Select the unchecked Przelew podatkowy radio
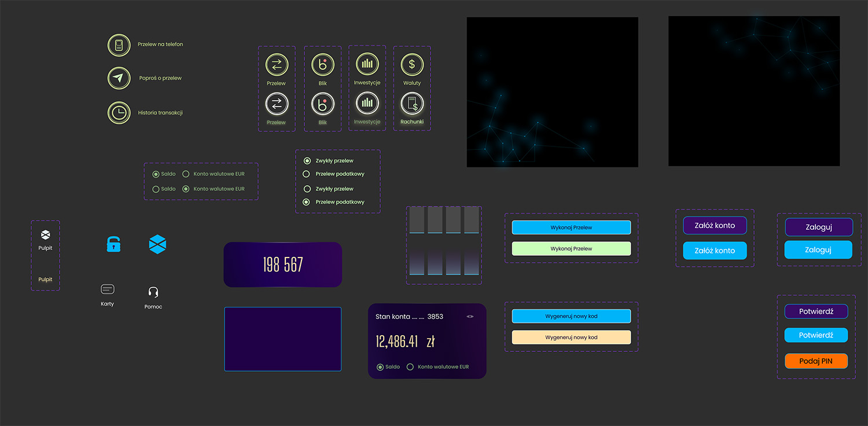Viewport: 868px width, 426px height. click(307, 174)
